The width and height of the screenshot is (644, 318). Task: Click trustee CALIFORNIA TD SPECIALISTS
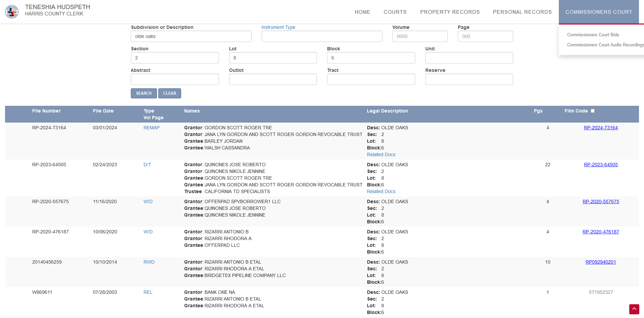coord(237,191)
